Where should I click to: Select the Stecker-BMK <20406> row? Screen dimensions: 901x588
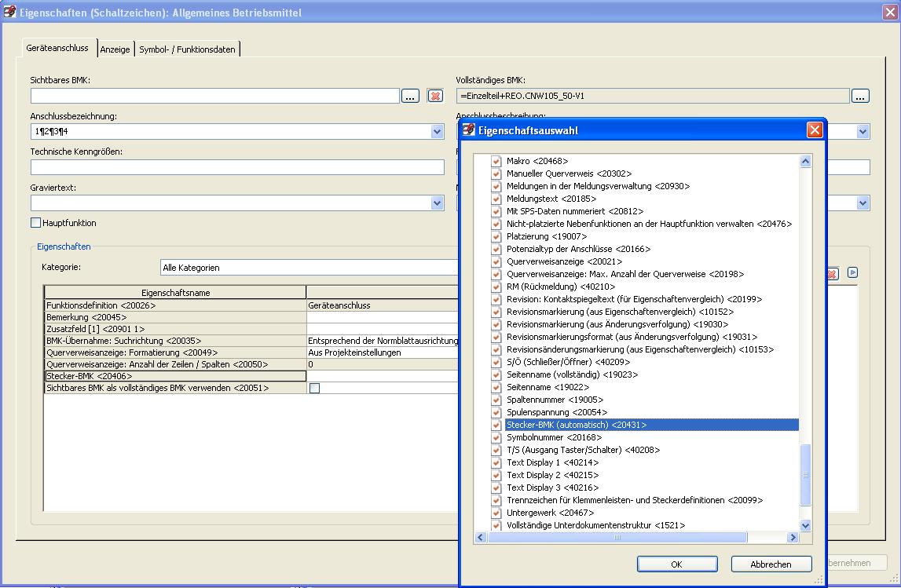click(x=175, y=376)
